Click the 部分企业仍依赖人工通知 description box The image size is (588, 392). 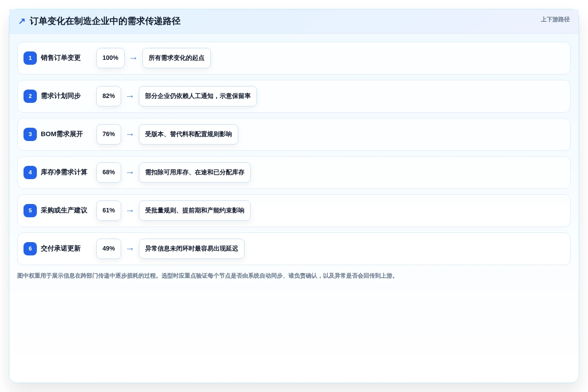point(198,96)
